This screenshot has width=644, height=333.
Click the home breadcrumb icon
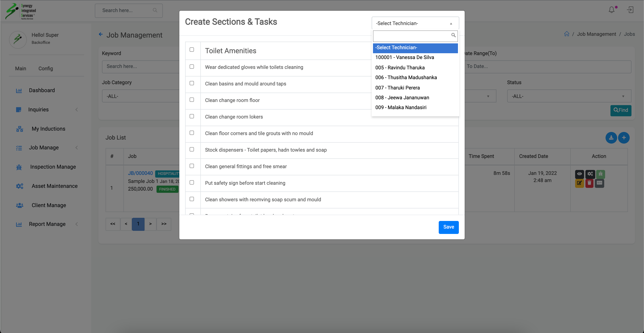566,34
